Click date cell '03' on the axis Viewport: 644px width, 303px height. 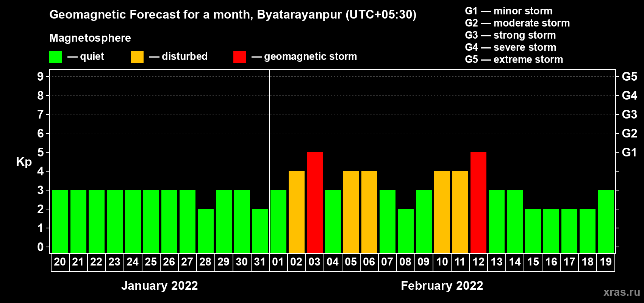(315, 262)
